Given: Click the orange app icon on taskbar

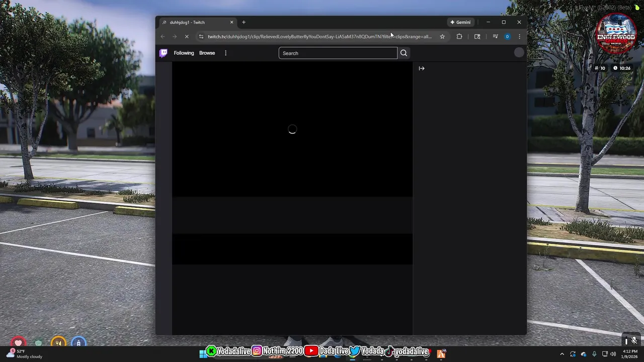Looking at the screenshot, I should coord(441,354).
